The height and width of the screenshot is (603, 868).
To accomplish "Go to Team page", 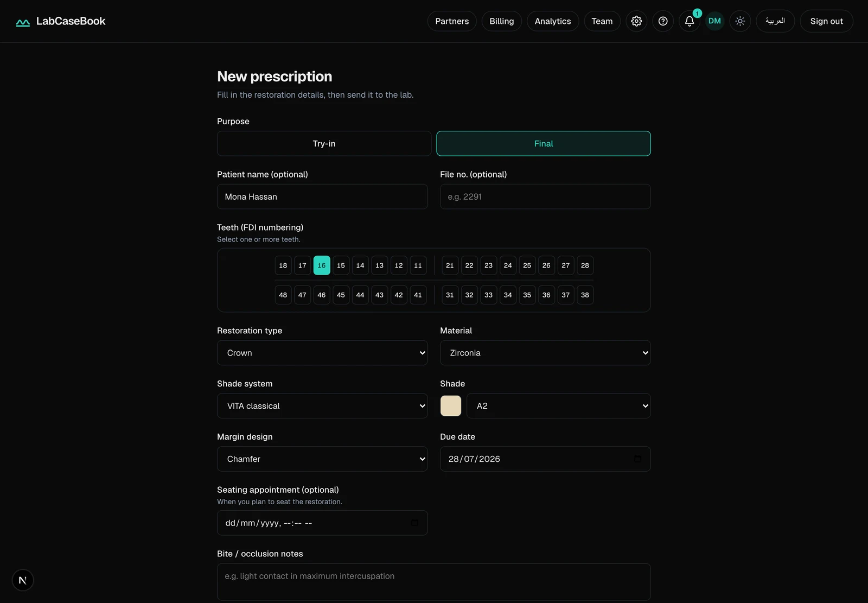I will click(602, 21).
